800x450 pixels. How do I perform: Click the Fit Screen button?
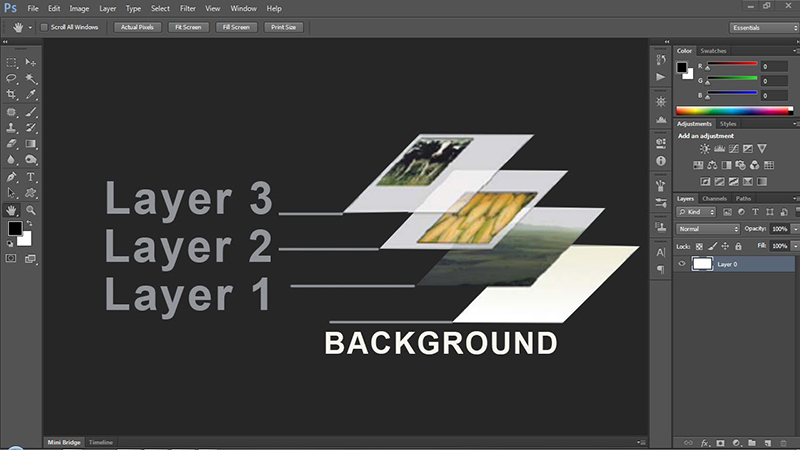click(x=188, y=27)
